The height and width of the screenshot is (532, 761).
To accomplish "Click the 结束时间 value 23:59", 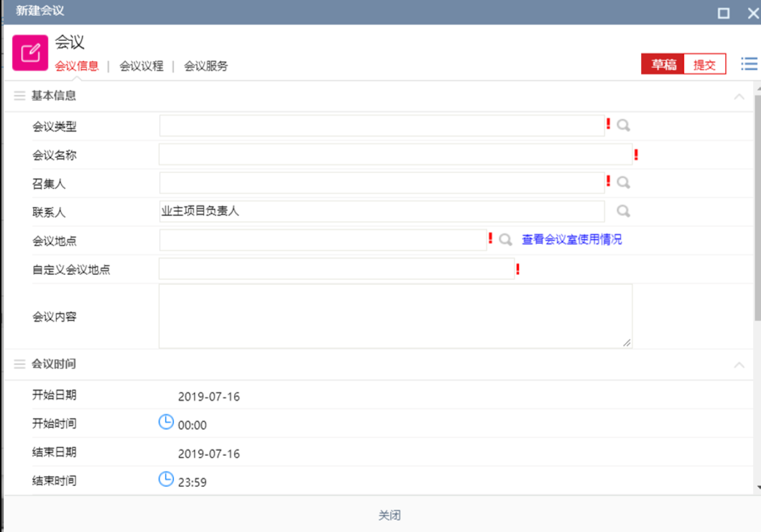I will click(x=192, y=482).
